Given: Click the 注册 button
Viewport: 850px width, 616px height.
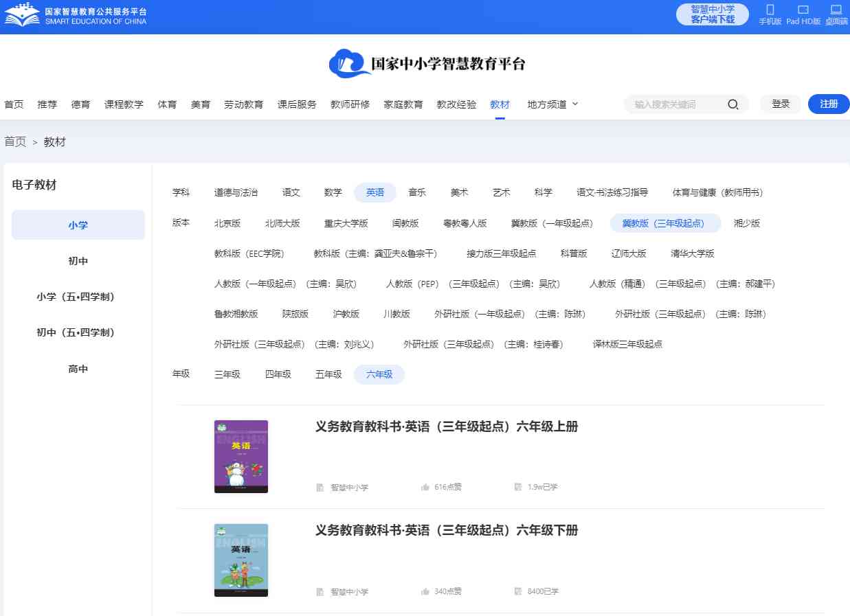Looking at the screenshot, I should click(x=829, y=104).
